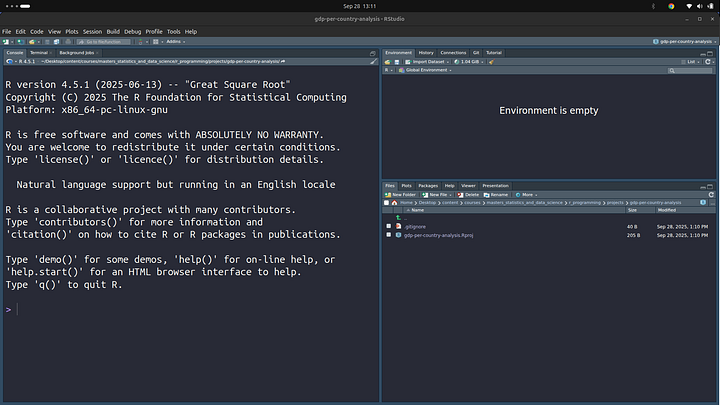720x405 pixels.
Task: Clear the console with the broom icon
Action: coord(373,61)
